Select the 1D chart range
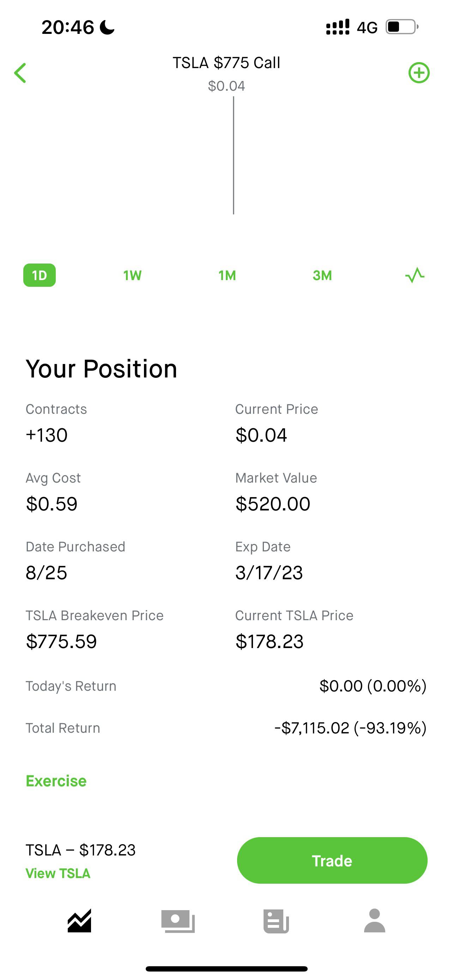The image size is (453, 980). pyautogui.click(x=40, y=275)
